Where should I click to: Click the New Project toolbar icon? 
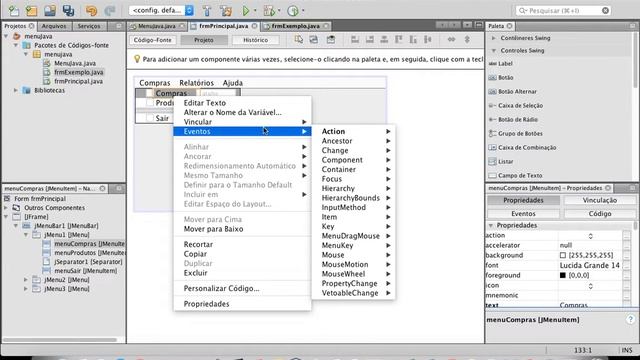[31, 11]
